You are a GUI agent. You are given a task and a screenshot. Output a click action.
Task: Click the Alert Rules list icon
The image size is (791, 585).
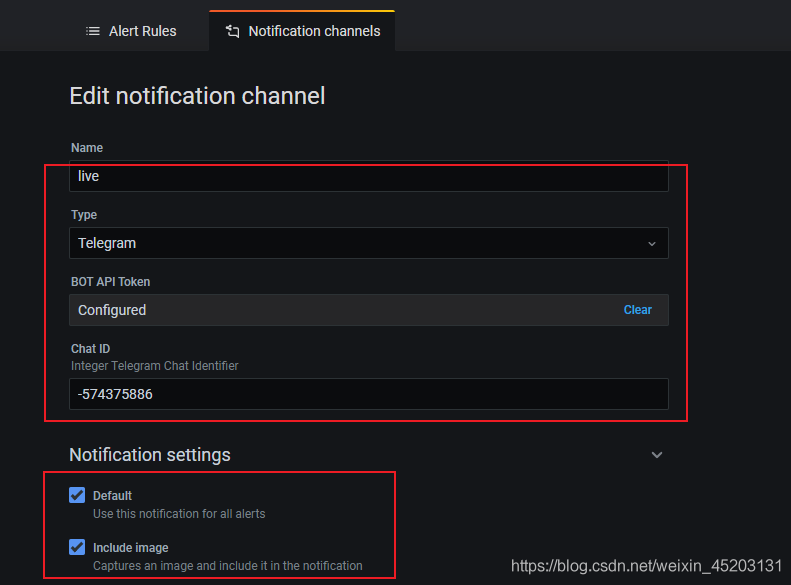click(x=93, y=31)
